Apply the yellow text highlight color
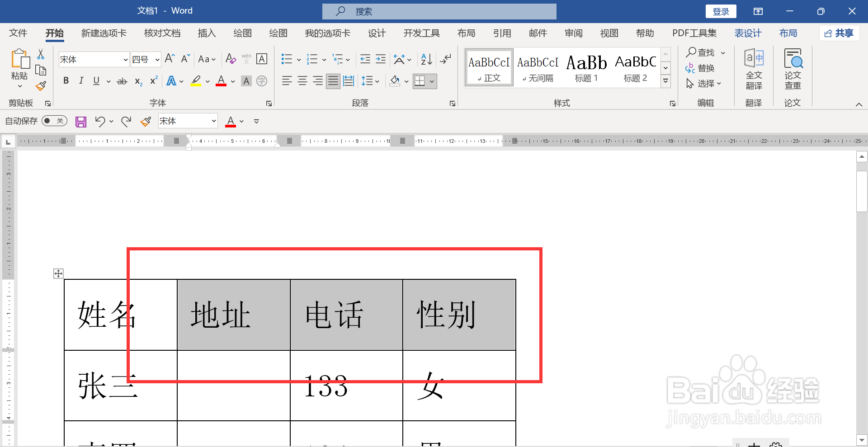Viewport: 868px width, 447px height. click(196, 81)
